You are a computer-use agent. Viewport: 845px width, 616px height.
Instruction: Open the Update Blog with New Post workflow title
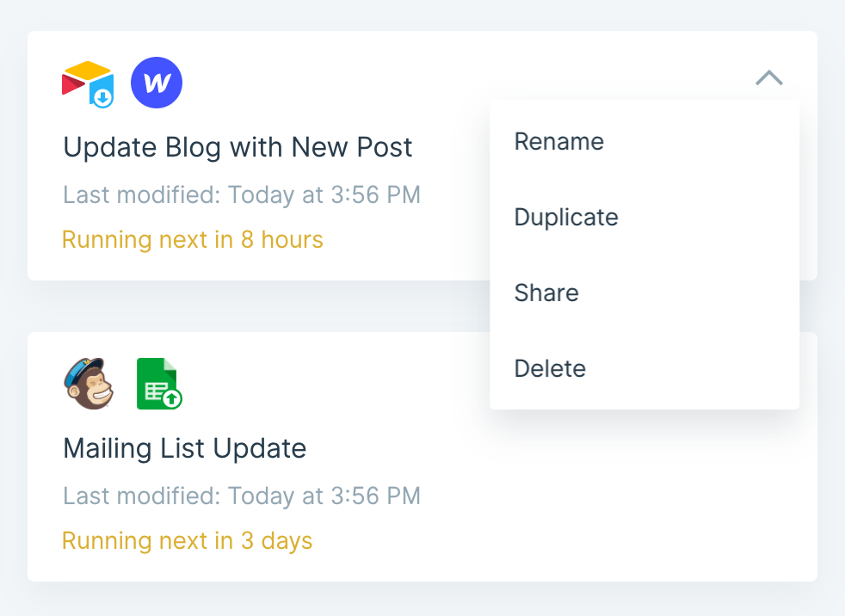tap(237, 147)
